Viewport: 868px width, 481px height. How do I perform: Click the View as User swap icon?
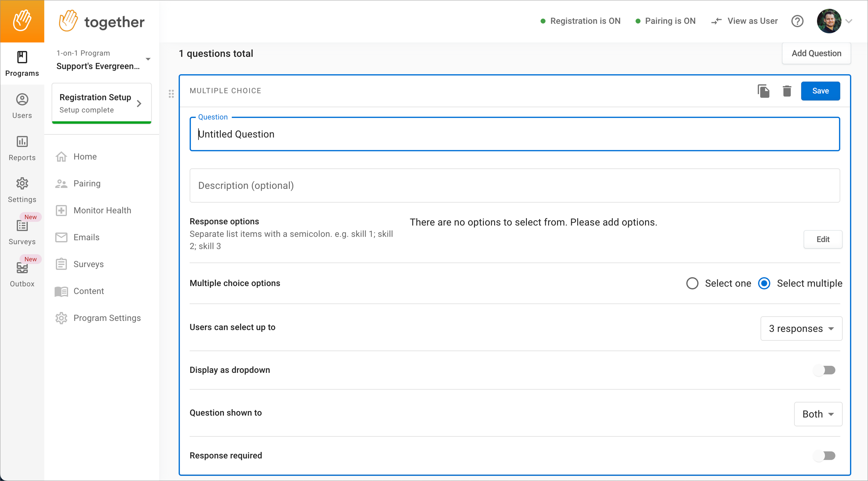[716, 21]
